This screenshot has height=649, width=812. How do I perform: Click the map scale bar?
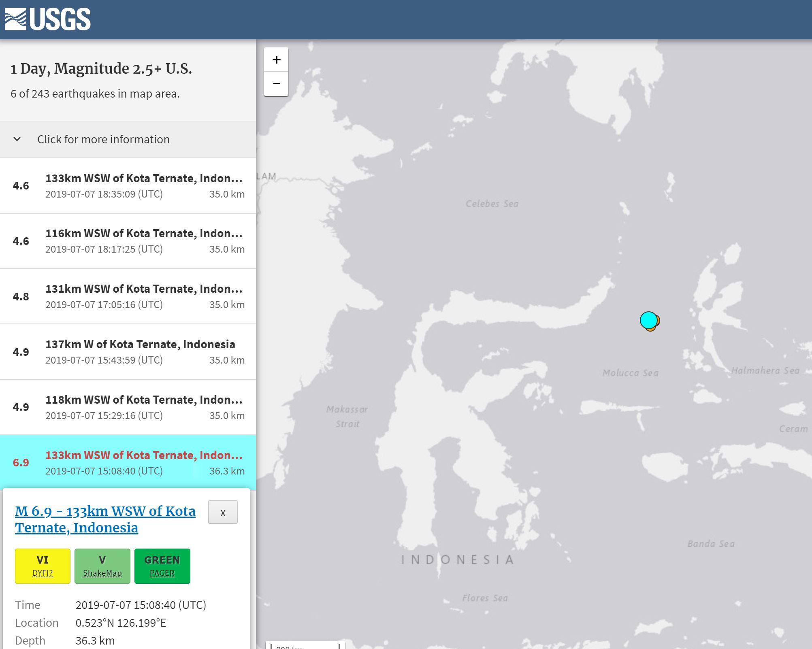click(x=305, y=646)
